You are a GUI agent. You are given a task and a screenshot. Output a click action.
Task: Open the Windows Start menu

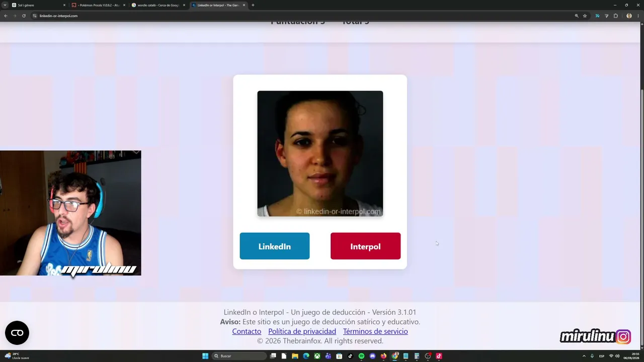205,356
